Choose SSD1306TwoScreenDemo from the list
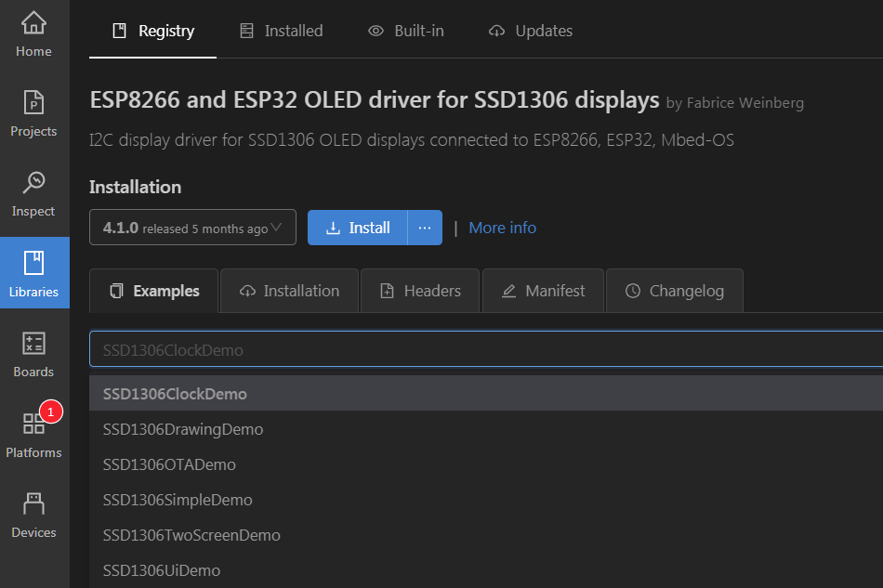The image size is (883, 588). (486, 534)
